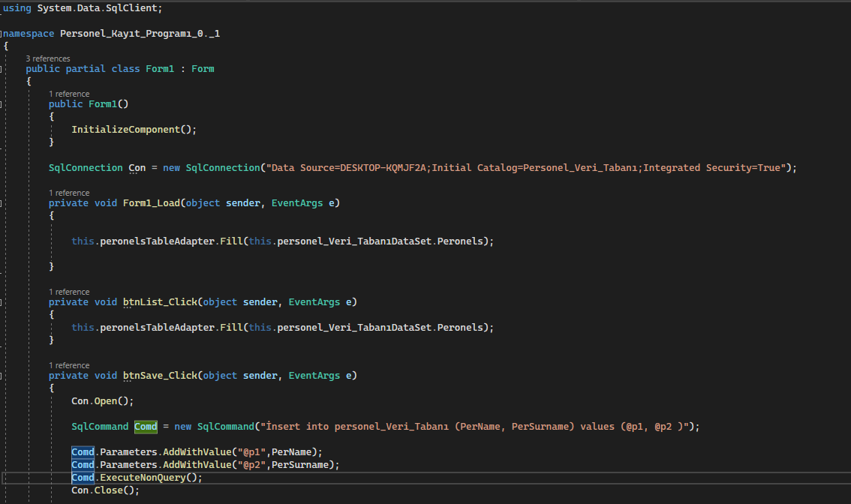The width and height of the screenshot is (851, 504).
Task: Click the 'partial' keyword in class declaration
Action: tap(86, 69)
